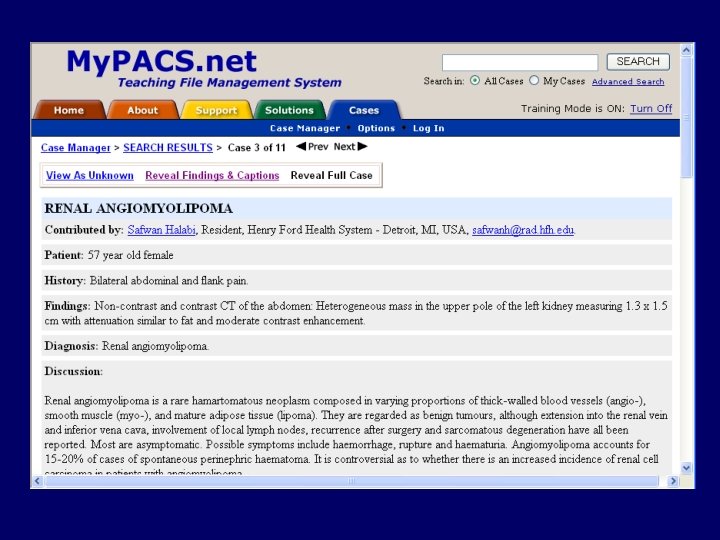Click the Next navigation text
The height and width of the screenshot is (540, 720).
[x=344, y=147]
